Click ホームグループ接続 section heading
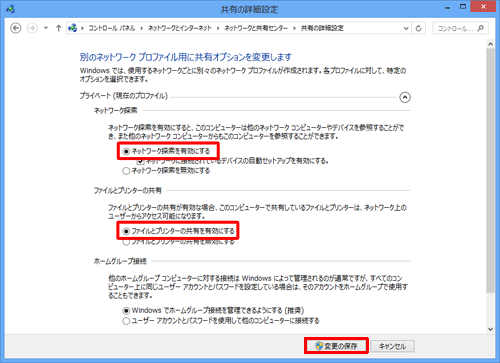Viewport: 500px width, 363px height. (120, 261)
